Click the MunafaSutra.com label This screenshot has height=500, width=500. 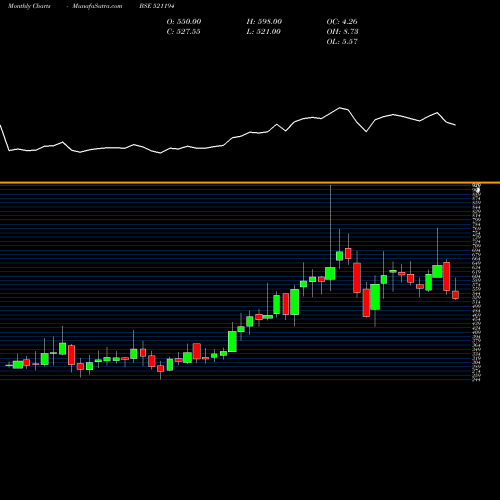[97, 6]
